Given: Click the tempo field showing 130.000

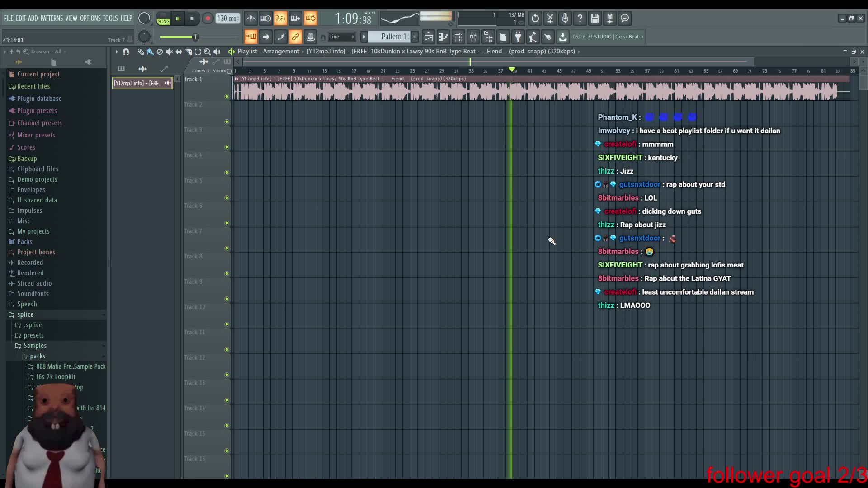Looking at the screenshot, I should click(227, 19).
